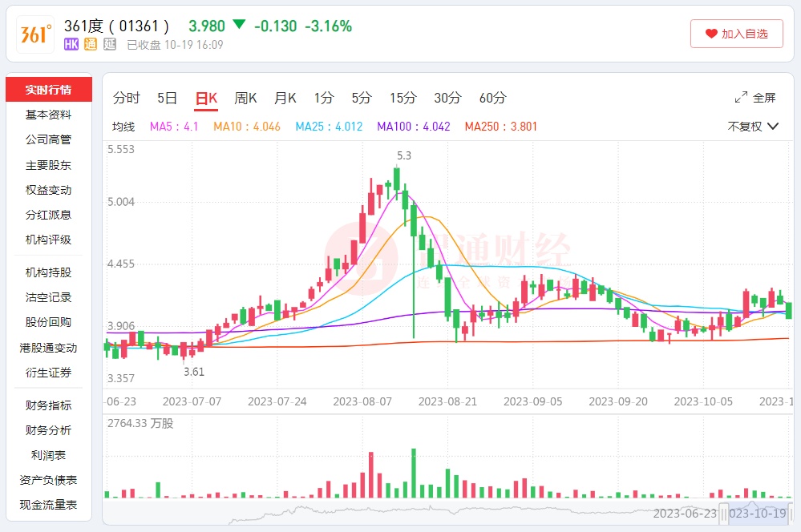Go to 主要股东 sidebar item

(x=48, y=165)
